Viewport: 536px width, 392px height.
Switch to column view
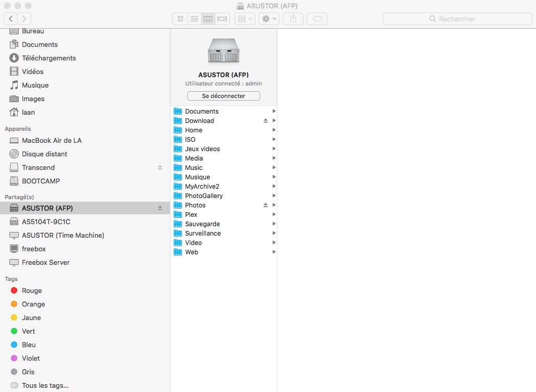208,19
